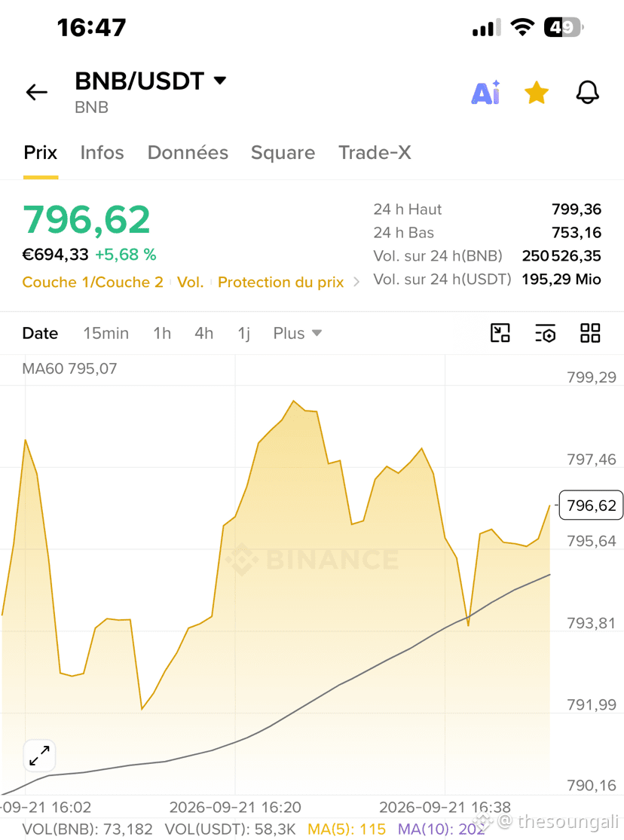Expand Protection du prix chevron

click(356, 282)
